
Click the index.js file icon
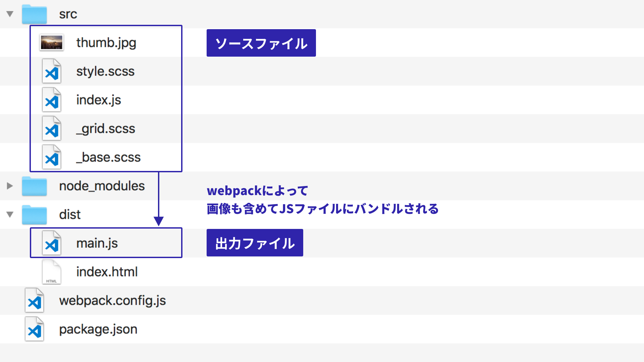pos(51,100)
